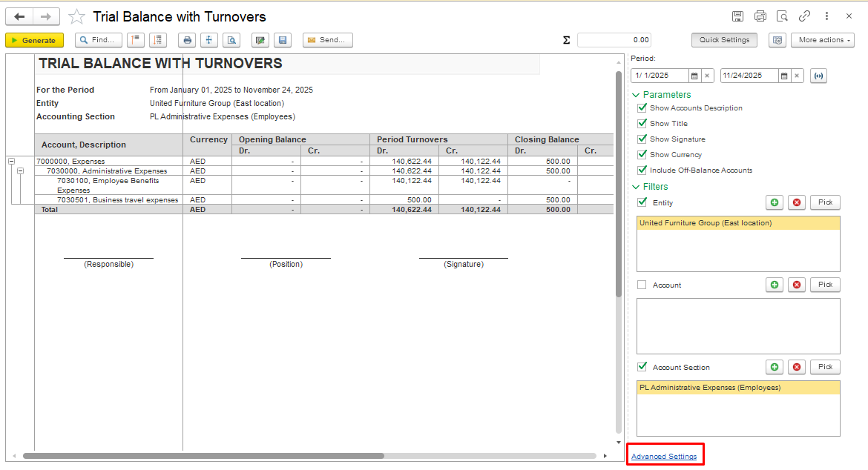The height and width of the screenshot is (470, 868).
Task: Click the Quick Settings button
Action: [724, 40]
